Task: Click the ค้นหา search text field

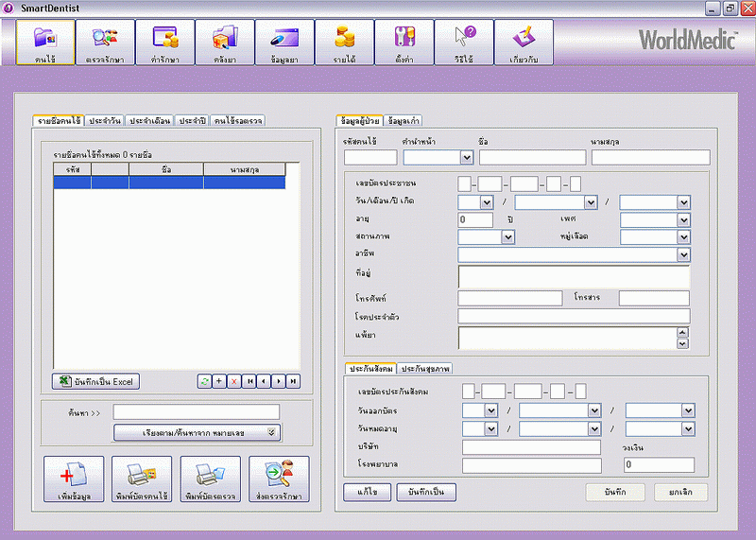Action: click(x=197, y=412)
